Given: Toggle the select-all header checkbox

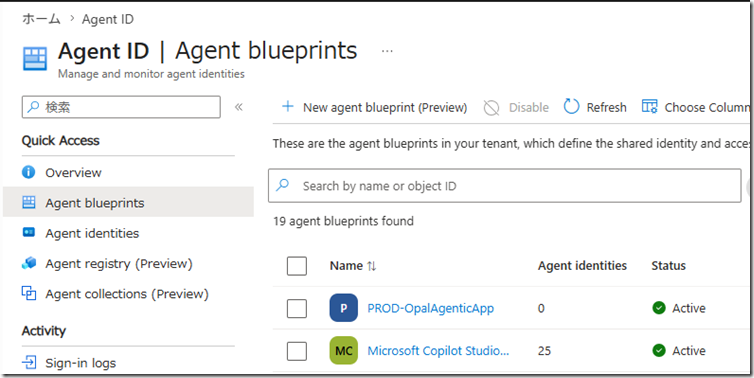Looking at the screenshot, I should point(297,266).
